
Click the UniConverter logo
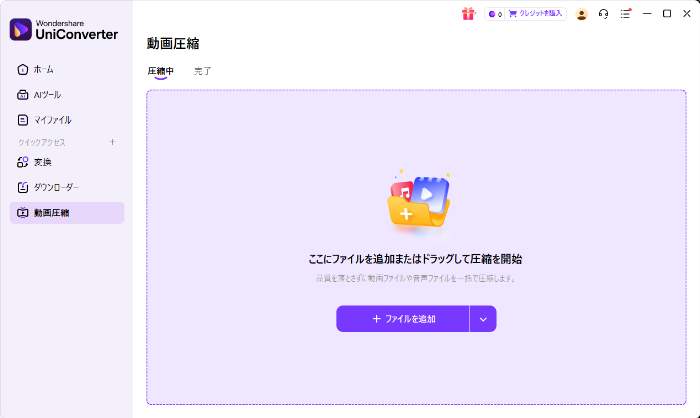point(64,29)
